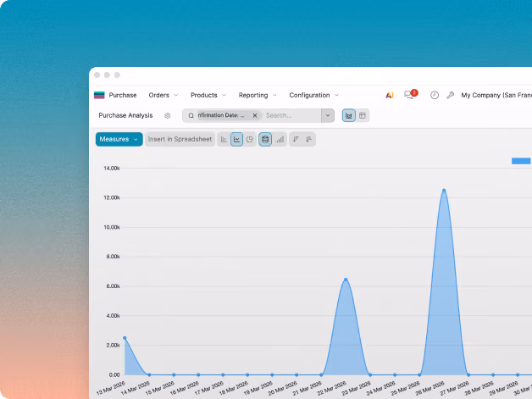Open the AI assistant icon

390,96
